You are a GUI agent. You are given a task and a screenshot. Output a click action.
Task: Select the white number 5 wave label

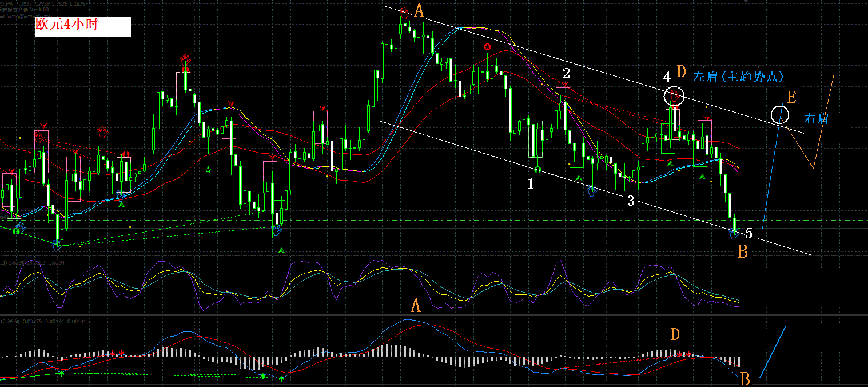[750, 233]
